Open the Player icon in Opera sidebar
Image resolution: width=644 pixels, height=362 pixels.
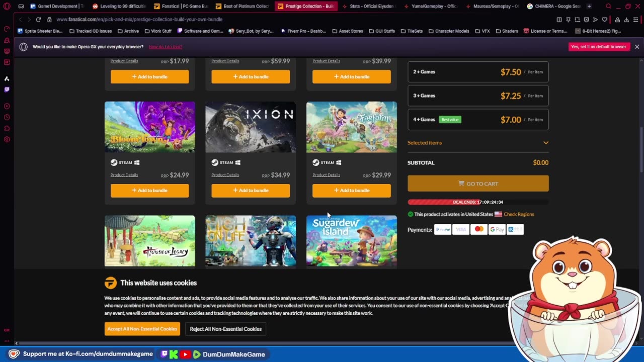coord(7,106)
